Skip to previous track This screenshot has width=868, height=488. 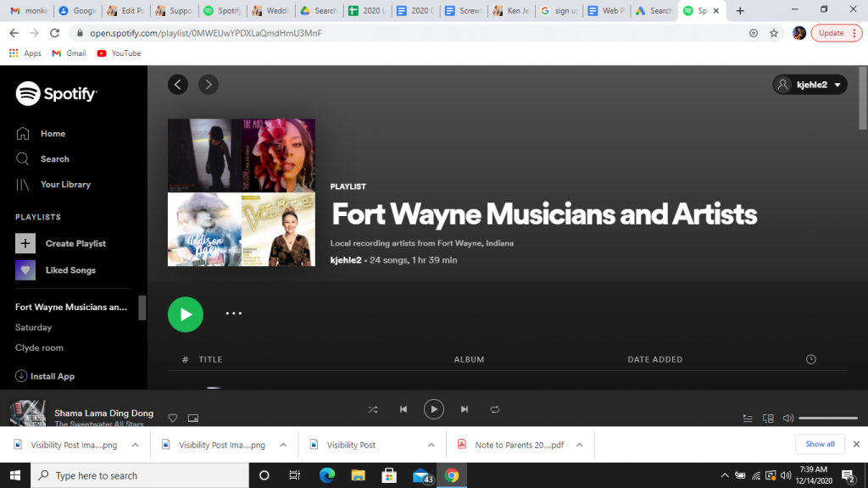pos(403,409)
